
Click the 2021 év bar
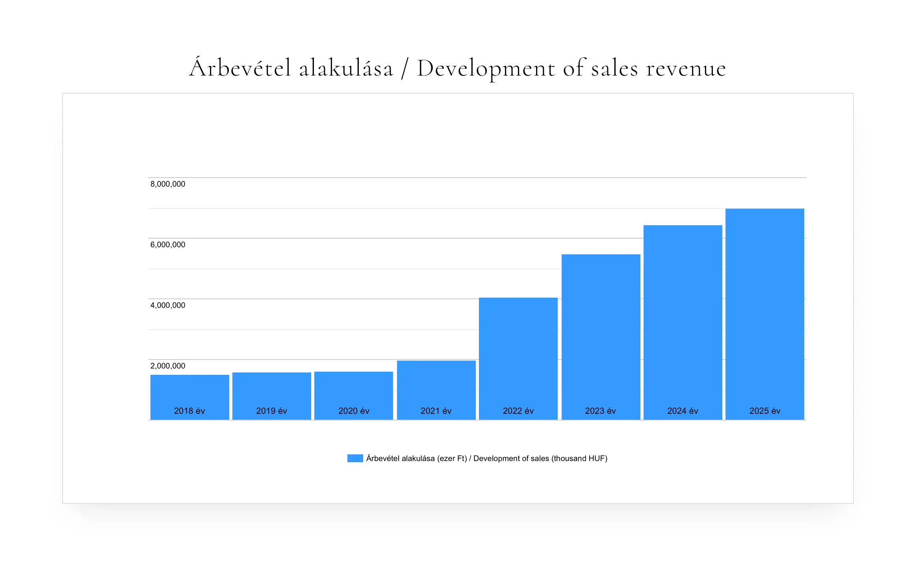[x=436, y=384]
